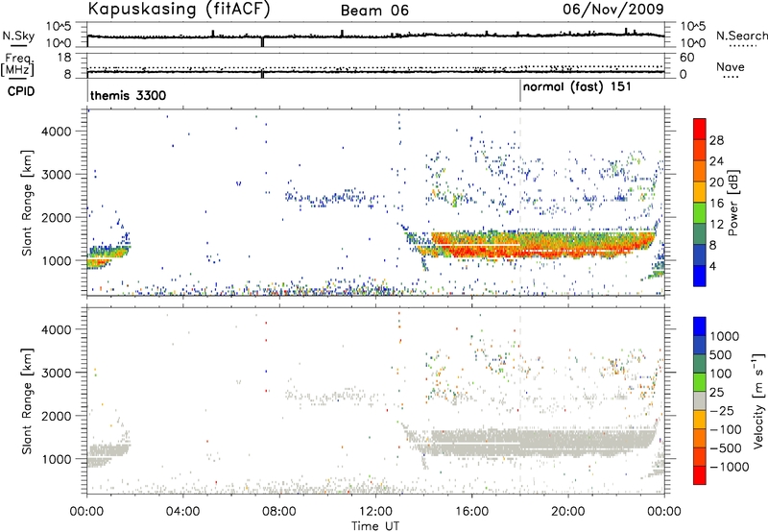Select the Freq. [MHz] axis label

pos(17,65)
